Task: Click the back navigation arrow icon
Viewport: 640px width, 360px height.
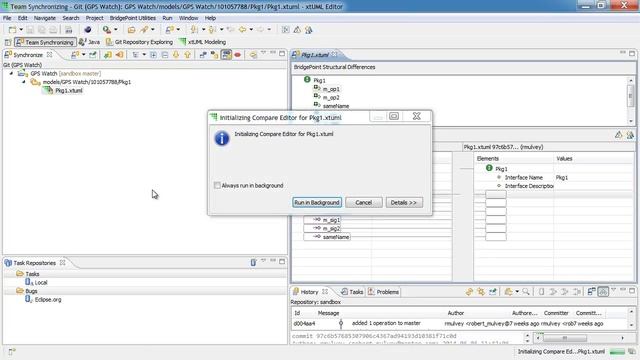Action: point(242,30)
